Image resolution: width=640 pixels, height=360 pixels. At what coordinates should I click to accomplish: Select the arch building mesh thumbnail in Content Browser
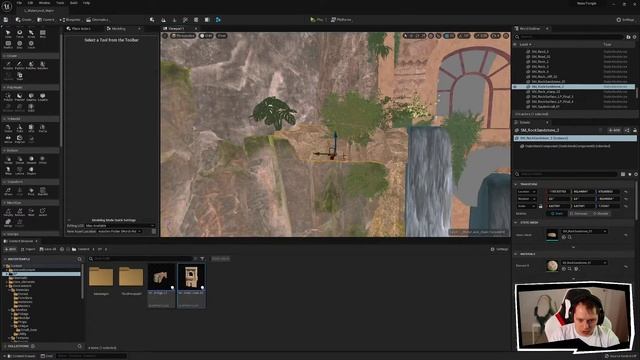(191, 278)
